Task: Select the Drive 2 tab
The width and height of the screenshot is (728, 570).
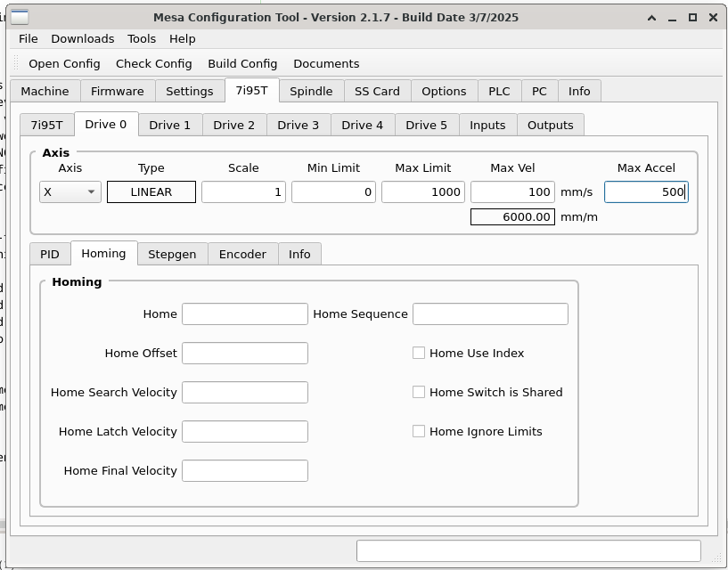Action: pyautogui.click(x=233, y=125)
